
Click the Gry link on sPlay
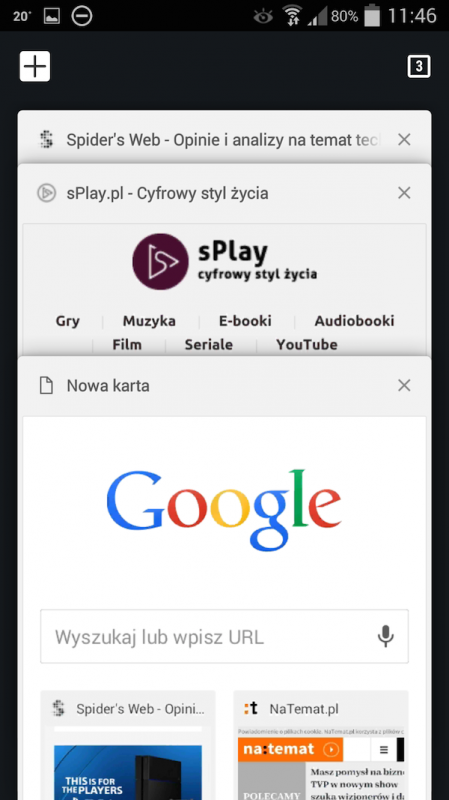pyautogui.click(x=67, y=321)
